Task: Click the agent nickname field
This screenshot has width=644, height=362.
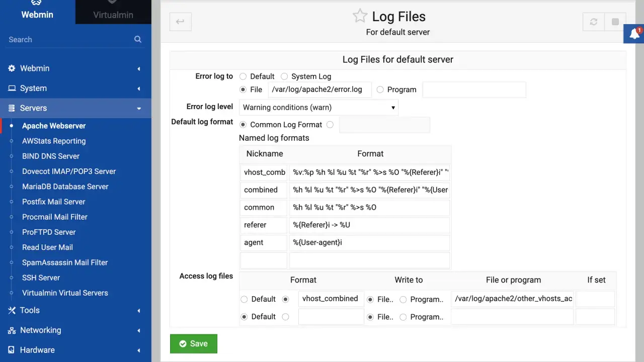Action: coord(263,243)
